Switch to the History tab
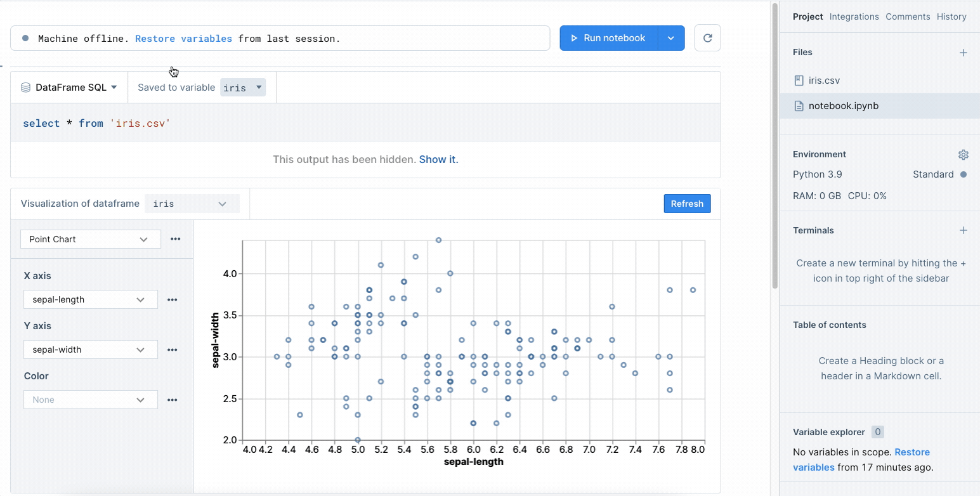 point(951,16)
